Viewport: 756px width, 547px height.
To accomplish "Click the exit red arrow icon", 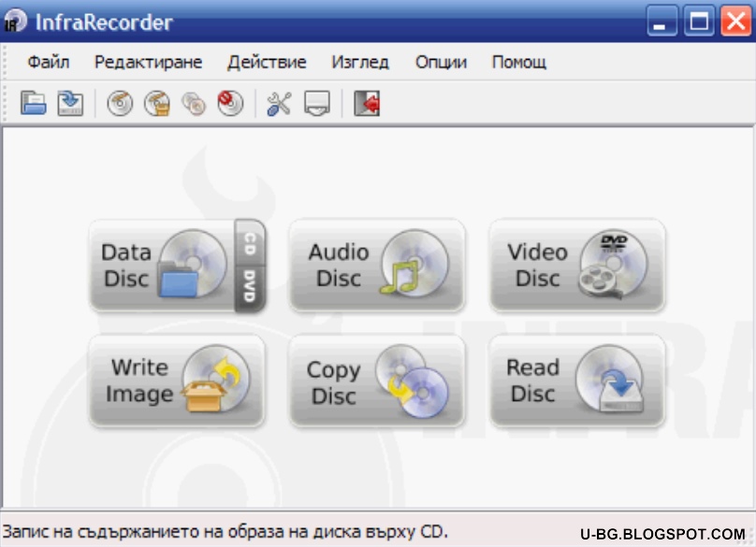I will point(367,103).
